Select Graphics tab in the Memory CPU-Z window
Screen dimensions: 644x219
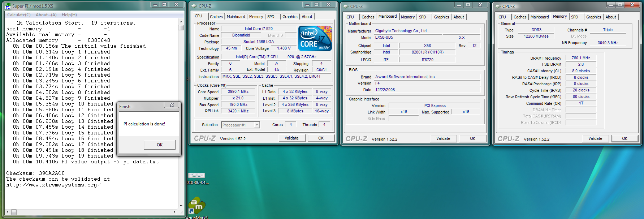[593, 17]
